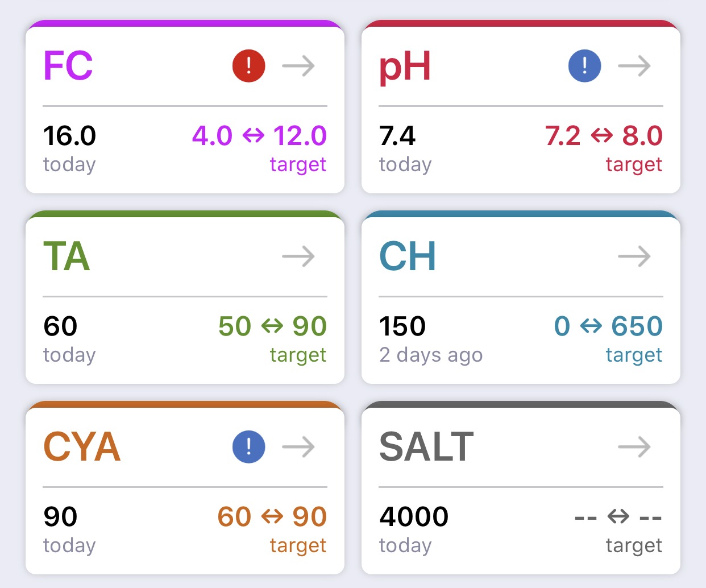Screen dimensions: 706x588
Task: Select the TA target range 50 to 90
Action: point(273,326)
